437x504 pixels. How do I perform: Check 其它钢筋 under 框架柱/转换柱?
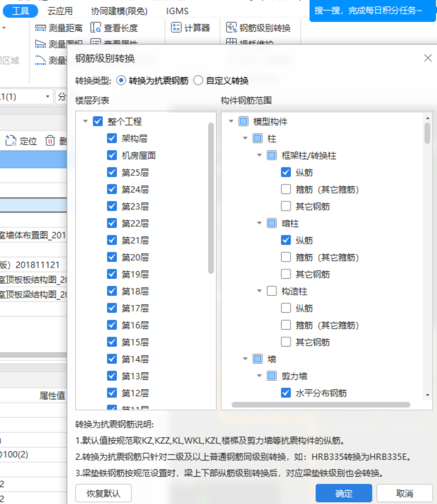pyautogui.click(x=286, y=206)
